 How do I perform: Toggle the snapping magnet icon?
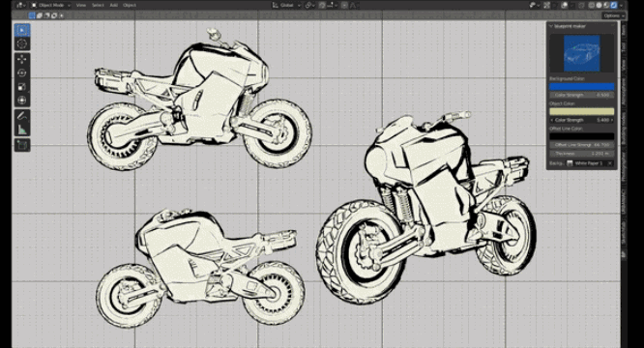pyautogui.click(x=323, y=6)
